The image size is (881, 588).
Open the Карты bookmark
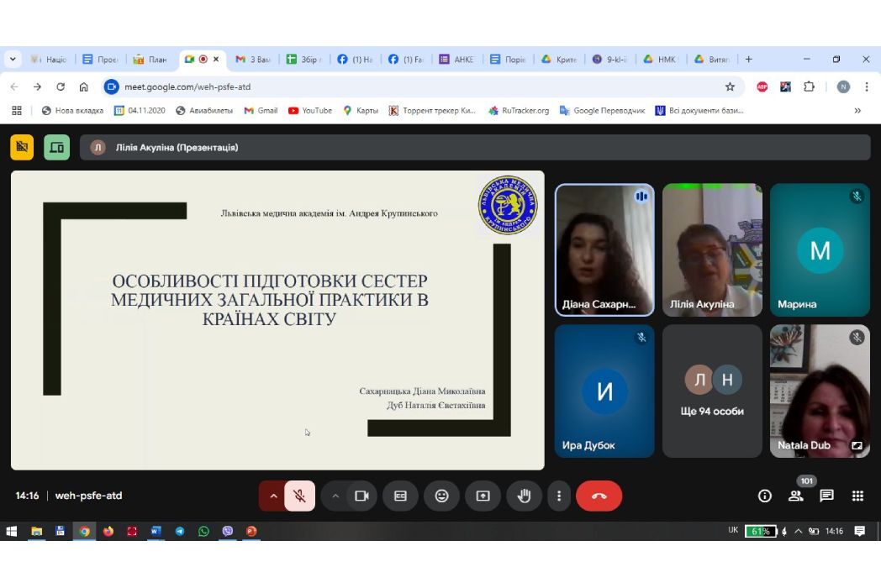click(x=361, y=111)
